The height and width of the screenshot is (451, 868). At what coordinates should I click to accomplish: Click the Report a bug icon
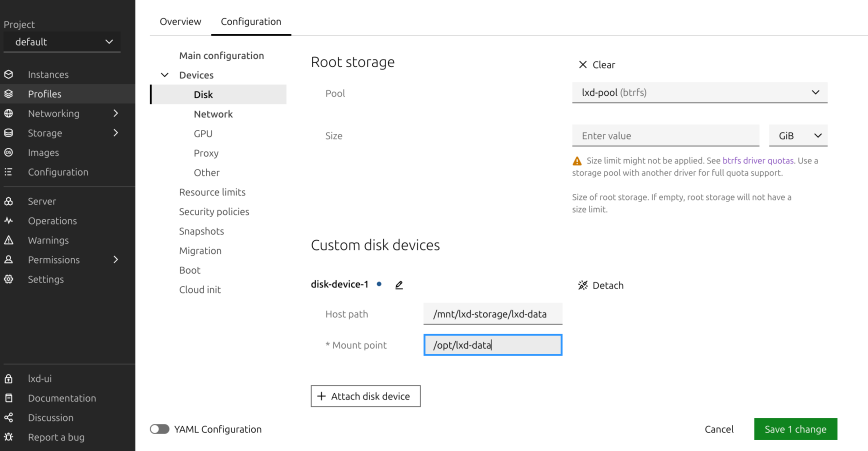(x=9, y=437)
